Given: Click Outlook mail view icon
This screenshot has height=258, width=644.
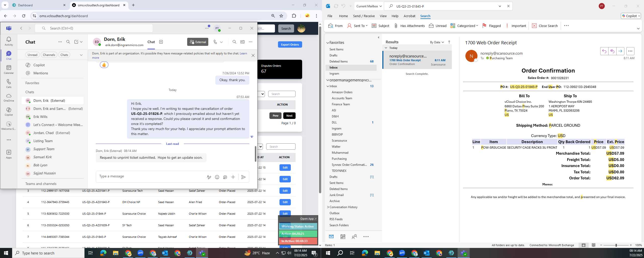Looking at the screenshot, I should coord(331,237).
